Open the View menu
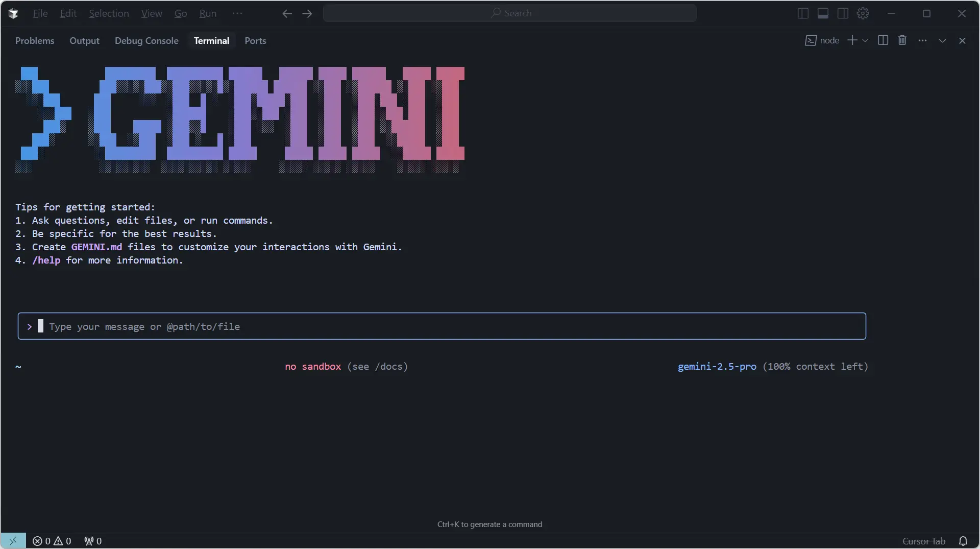Screen dimensions: 980x549 151,14
